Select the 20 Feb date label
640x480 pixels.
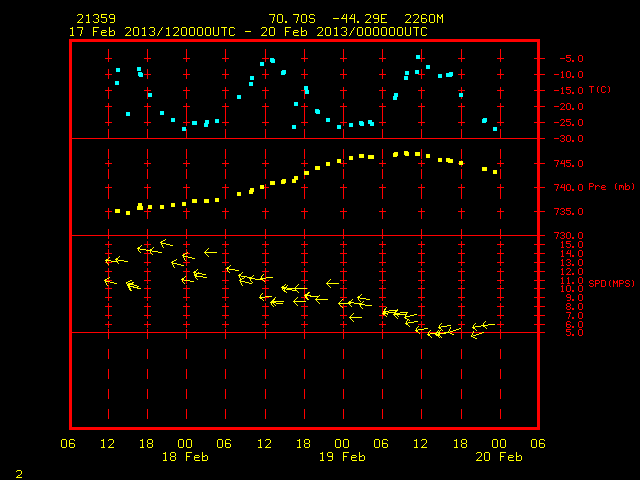pos(499,457)
